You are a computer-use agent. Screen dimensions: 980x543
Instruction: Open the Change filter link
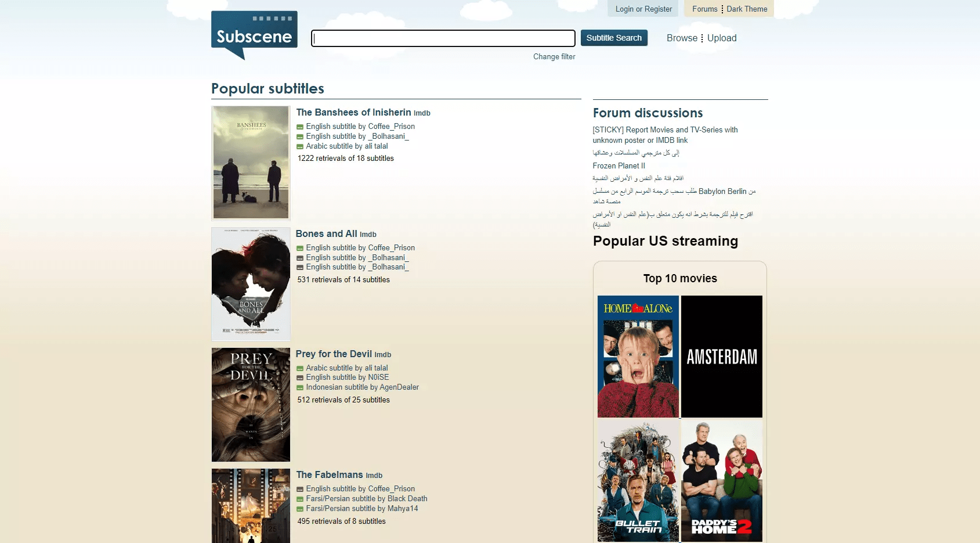[554, 56]
